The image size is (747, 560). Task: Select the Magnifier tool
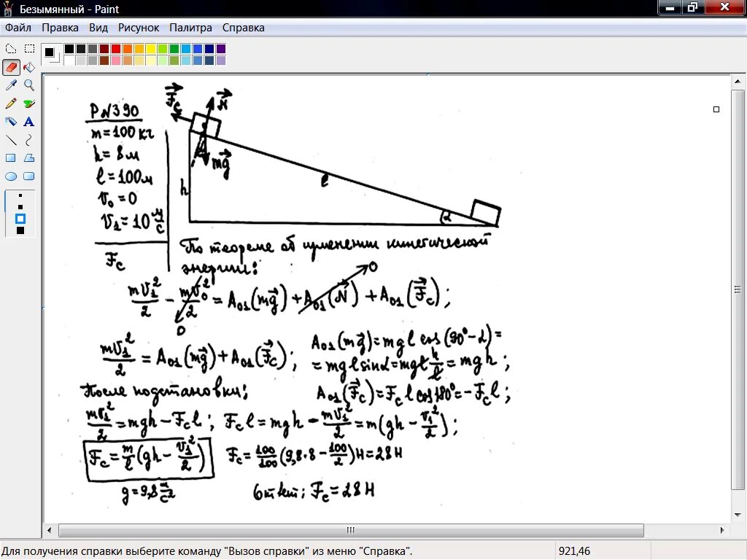pos(29,85)
